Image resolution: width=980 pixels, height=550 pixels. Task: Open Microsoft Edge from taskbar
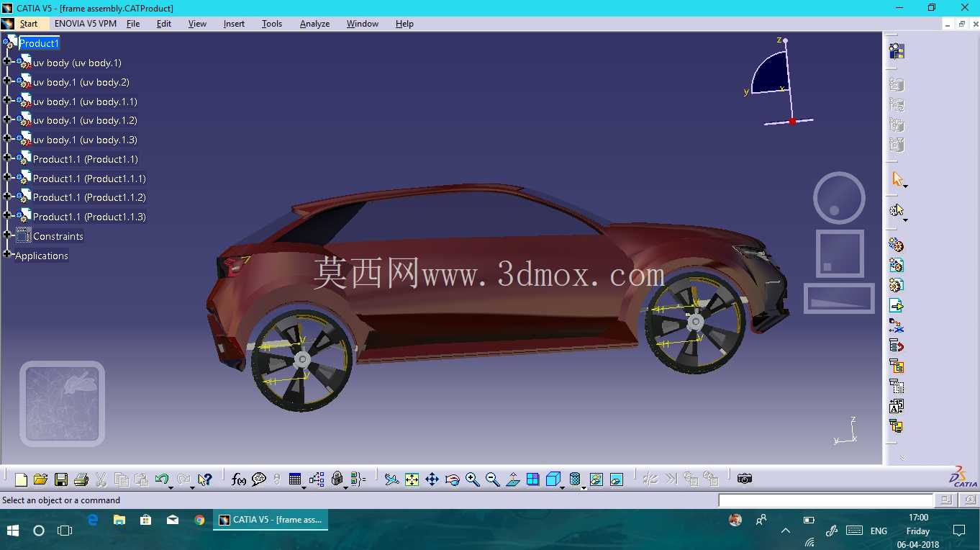[x=92, y=520]
